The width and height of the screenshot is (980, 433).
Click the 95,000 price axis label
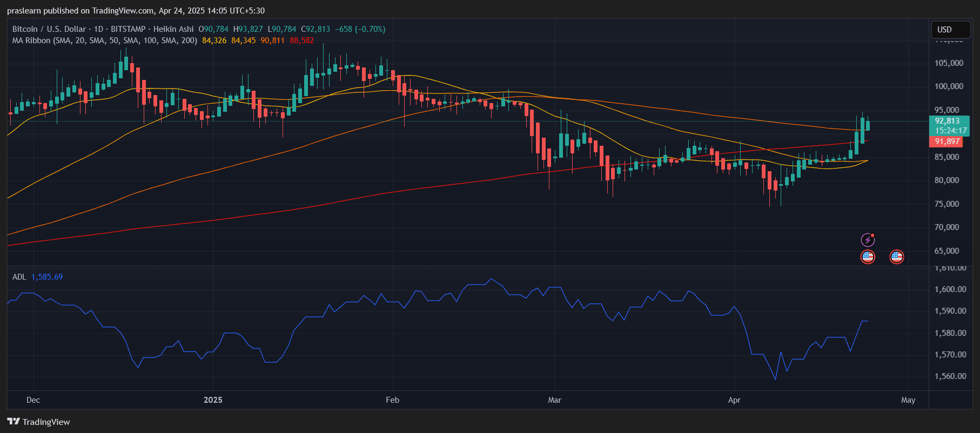pyautogui.click(x=947, y=110)
